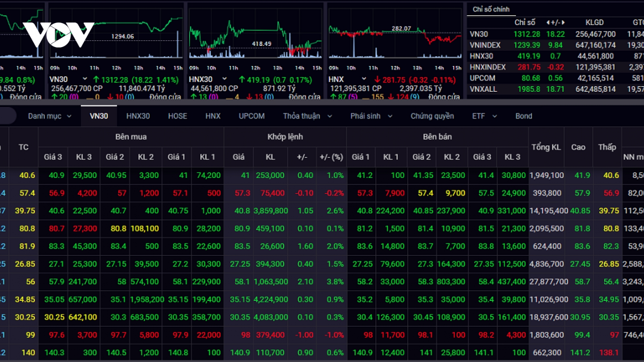
Task: Click the VN30 intraday chart
Action: click(116, 34)
